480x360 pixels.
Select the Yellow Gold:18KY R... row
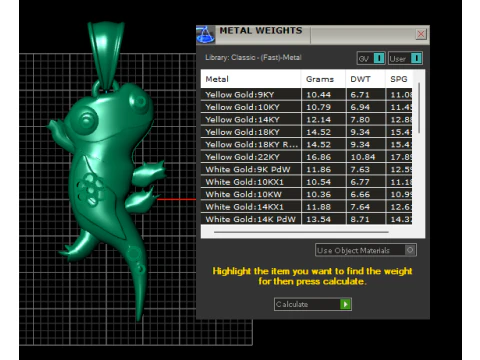(x=306, y=145)
